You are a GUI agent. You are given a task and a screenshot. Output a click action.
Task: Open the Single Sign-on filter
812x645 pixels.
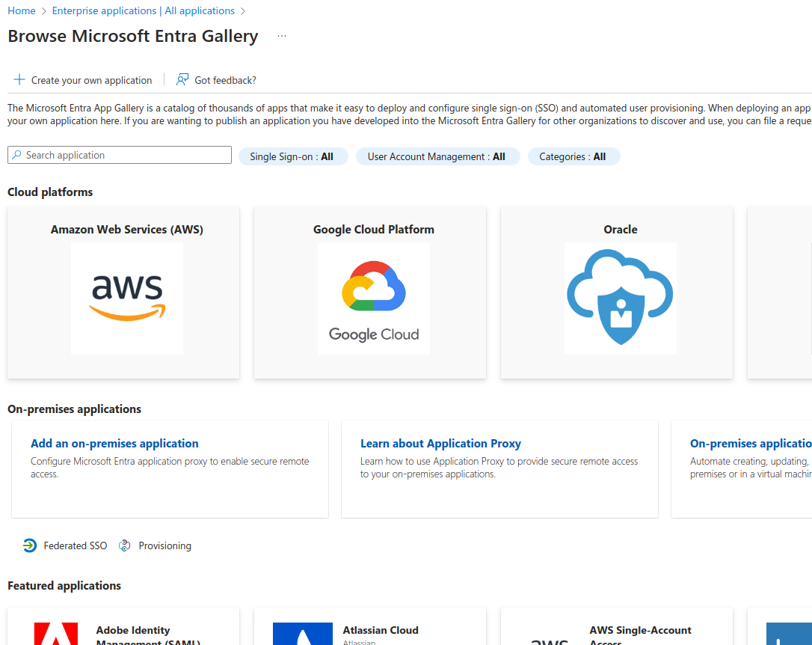coord(293,156)
